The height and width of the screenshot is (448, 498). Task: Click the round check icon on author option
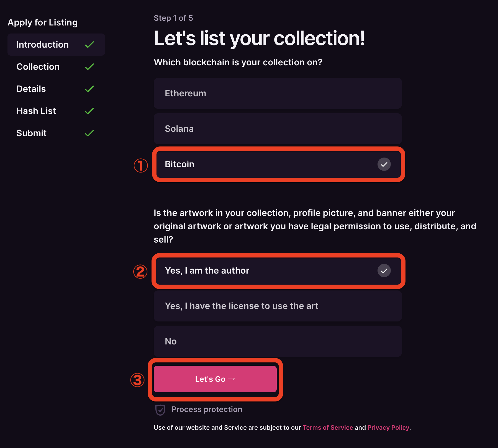click(x=384, y=271)
